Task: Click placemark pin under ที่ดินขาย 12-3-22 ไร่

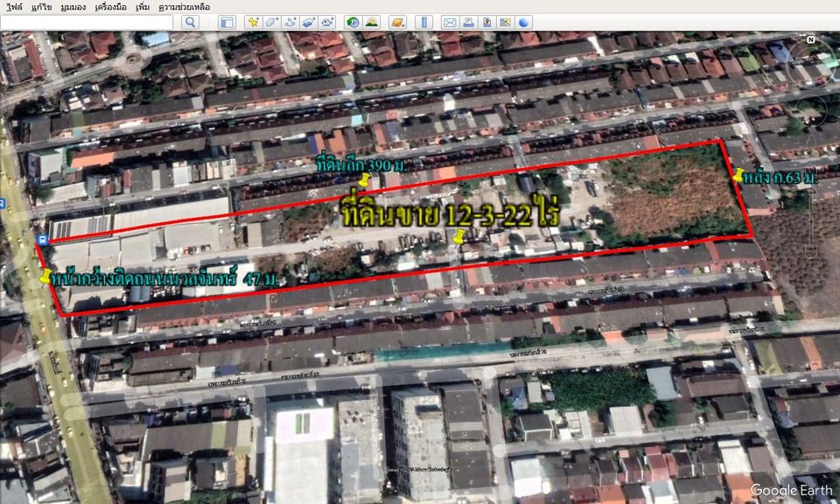Action: tap(459, 236)
